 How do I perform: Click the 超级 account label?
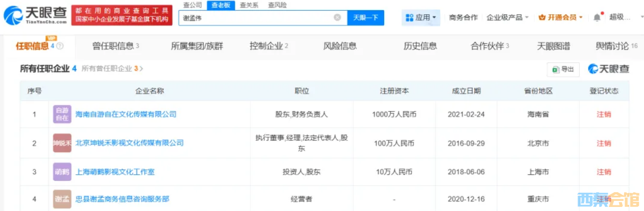click(620, 17)
